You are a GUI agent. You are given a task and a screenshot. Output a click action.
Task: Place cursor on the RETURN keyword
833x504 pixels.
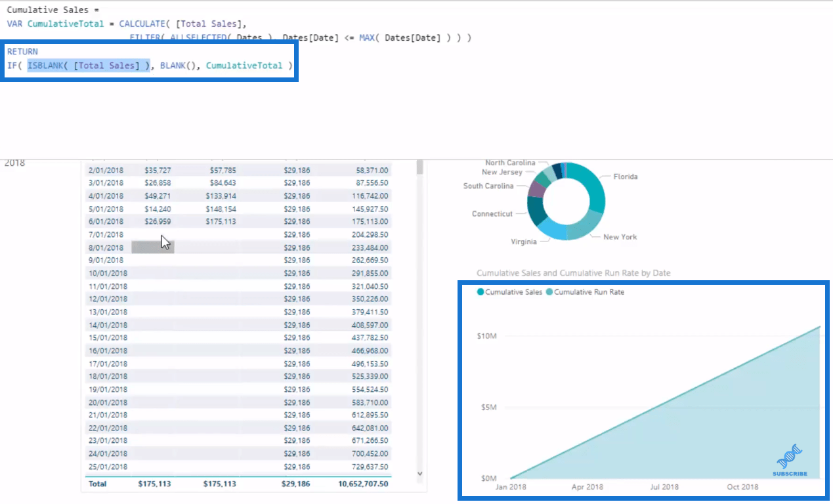pyautogui.click(x=22, y=52)
